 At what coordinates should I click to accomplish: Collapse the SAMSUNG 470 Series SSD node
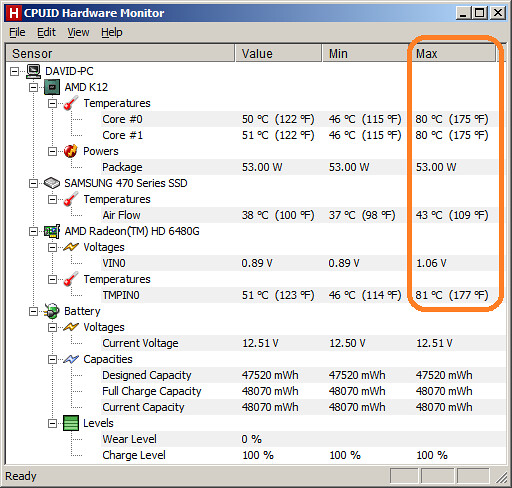[33, 183]
